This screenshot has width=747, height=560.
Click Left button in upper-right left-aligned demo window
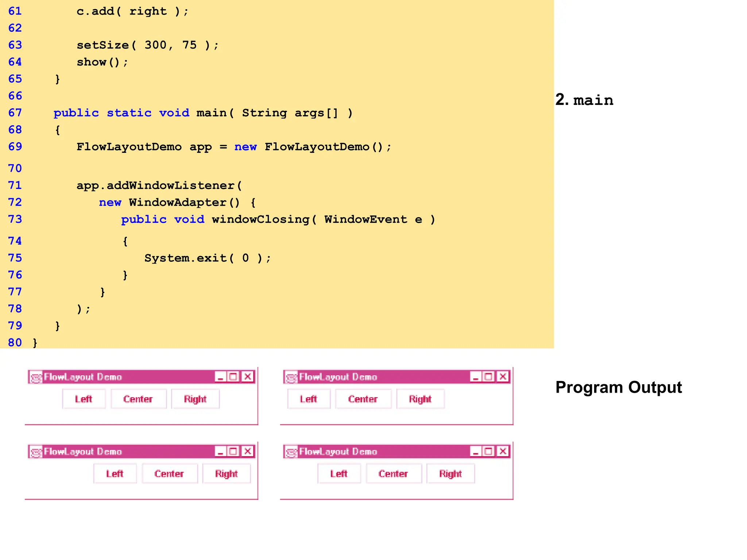(309, 399)
